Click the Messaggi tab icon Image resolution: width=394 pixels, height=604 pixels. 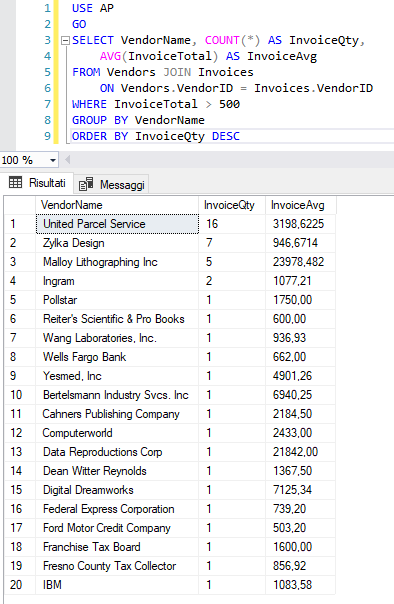(x=86, y=185)
